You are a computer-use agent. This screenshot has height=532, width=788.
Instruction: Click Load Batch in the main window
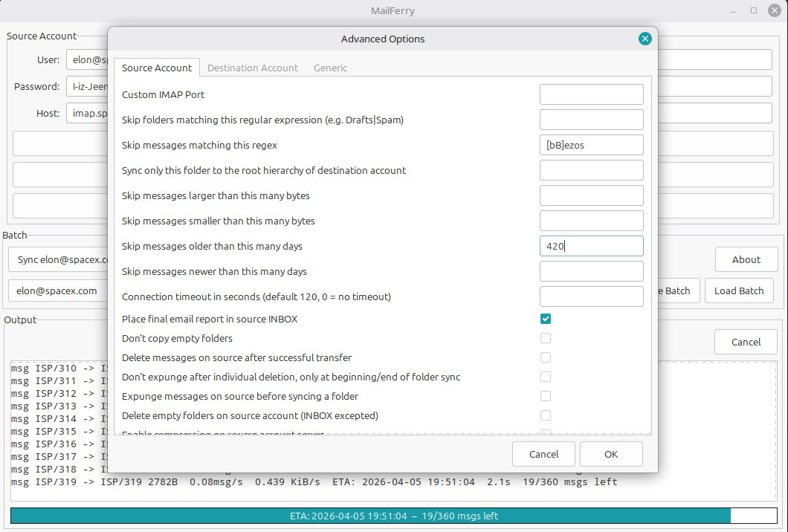click(x=739, y=291)
